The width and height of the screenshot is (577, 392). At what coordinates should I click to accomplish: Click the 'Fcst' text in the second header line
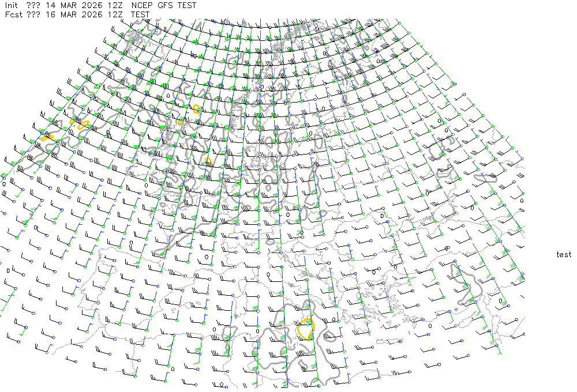tap(13, 14)
